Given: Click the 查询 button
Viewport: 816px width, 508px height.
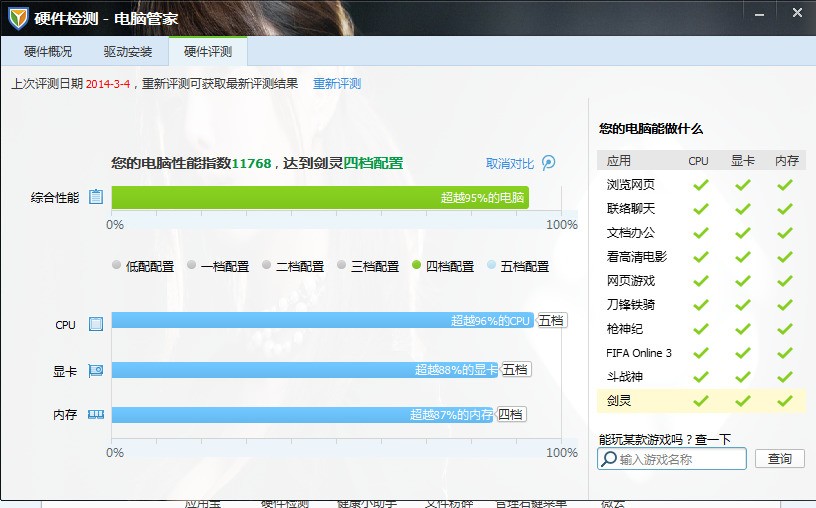Looking at the screenshot, I should 780,459.
